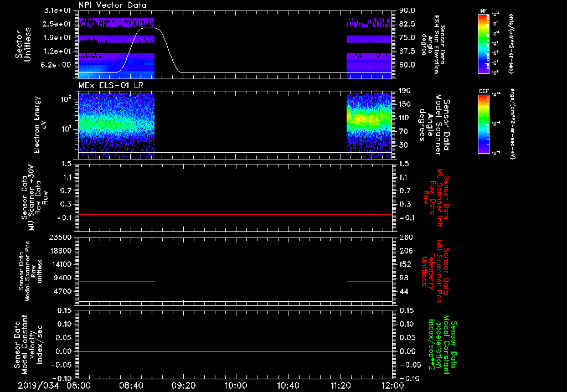The image size is (567, 392).
Task: Click the 98 telemetry tick label
Action: coord(403,278)
